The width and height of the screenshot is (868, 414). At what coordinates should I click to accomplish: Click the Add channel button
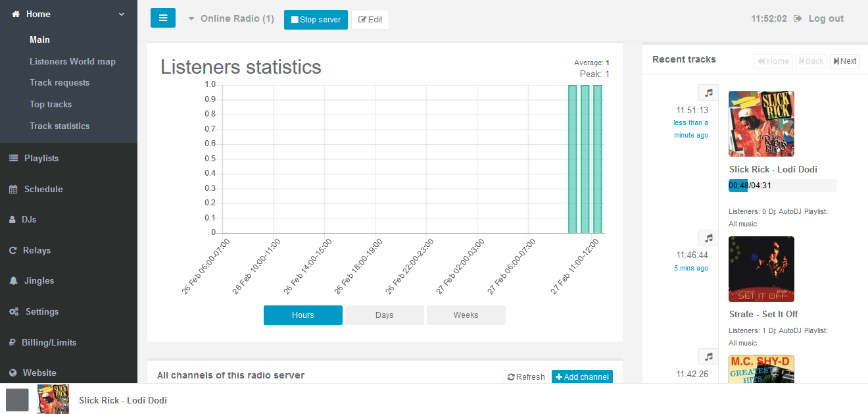point(582,376)
